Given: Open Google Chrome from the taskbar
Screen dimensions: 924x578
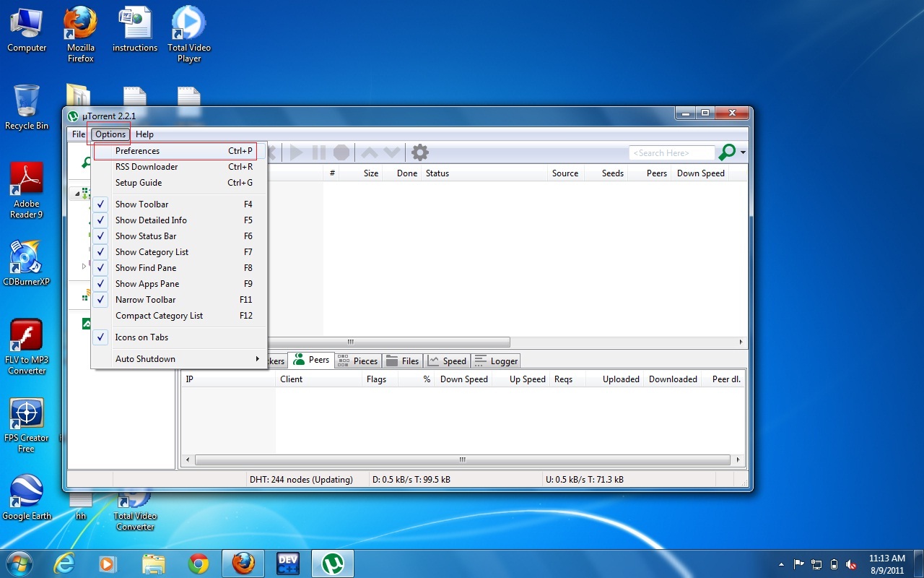Looking at the screenshot, I should click(x=199, y=564).
